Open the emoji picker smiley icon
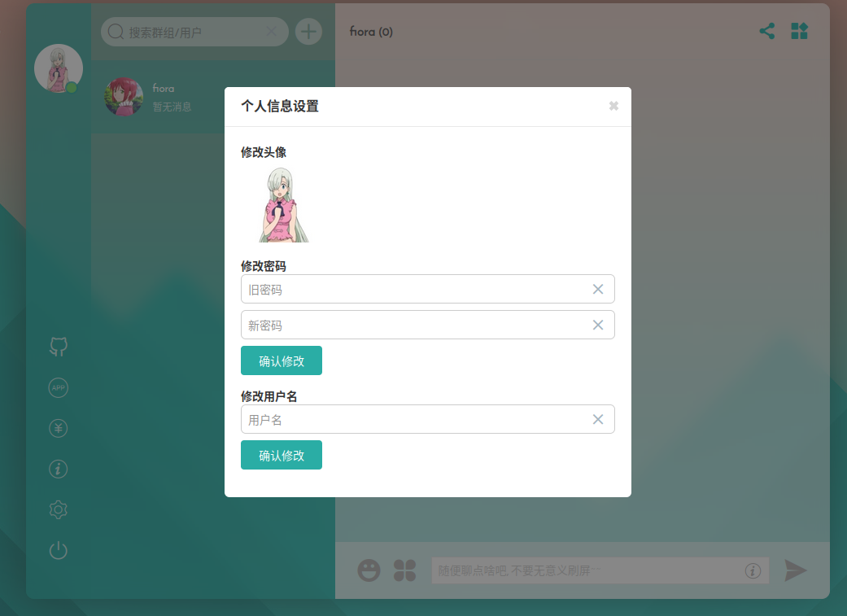The width and height of the screenshot is (847, 616). coord(369,570)
